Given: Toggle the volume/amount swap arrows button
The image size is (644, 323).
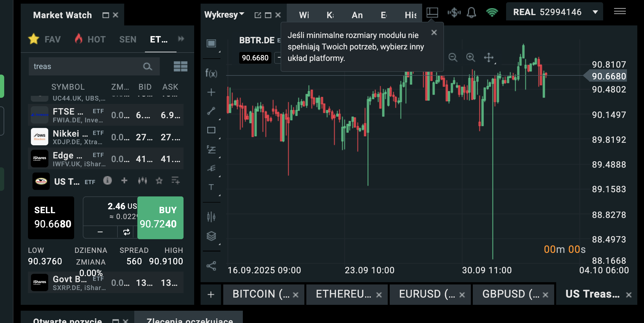Looking at the screenshot, I should 126,232.
